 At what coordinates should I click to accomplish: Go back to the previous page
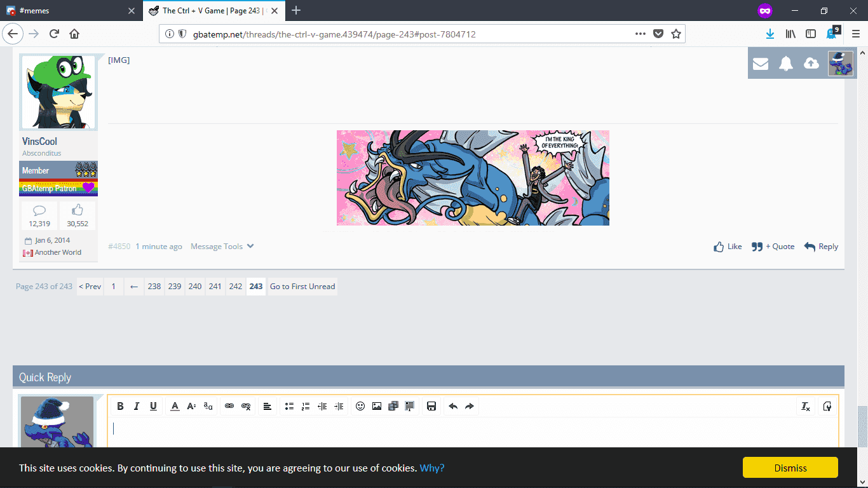(14, 34)
